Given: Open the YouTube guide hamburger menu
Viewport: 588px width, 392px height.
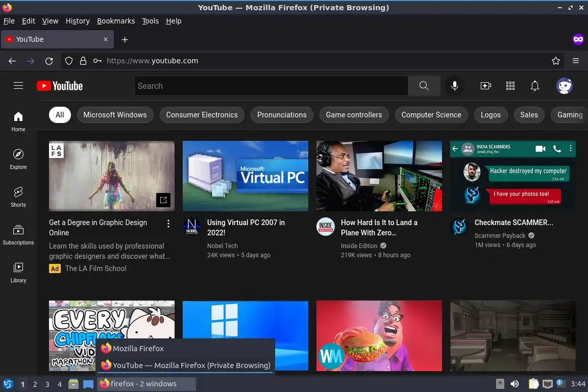Looking at the screenshot, I should (18, 86).
